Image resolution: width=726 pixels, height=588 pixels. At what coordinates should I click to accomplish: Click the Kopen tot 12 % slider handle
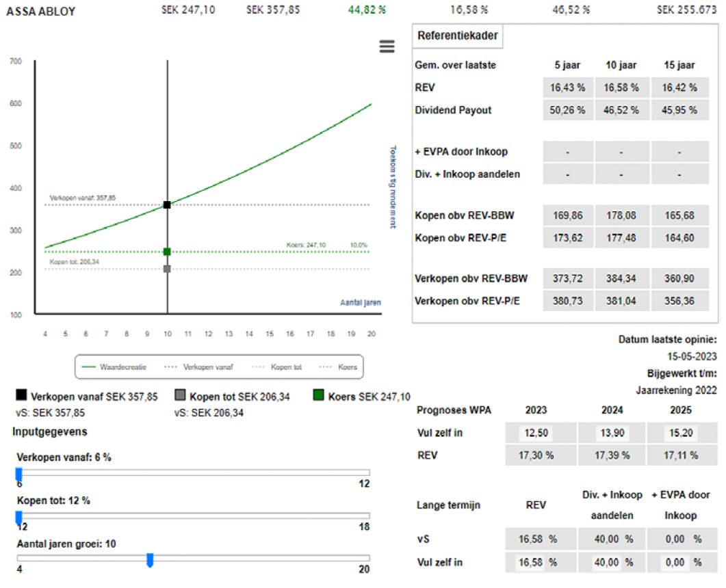19,517
